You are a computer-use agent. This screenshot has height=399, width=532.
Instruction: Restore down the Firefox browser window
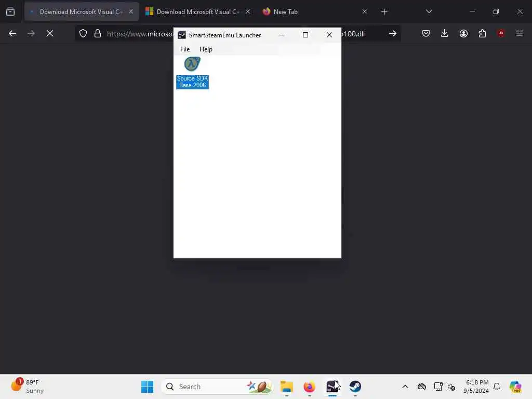pos(496,11)
